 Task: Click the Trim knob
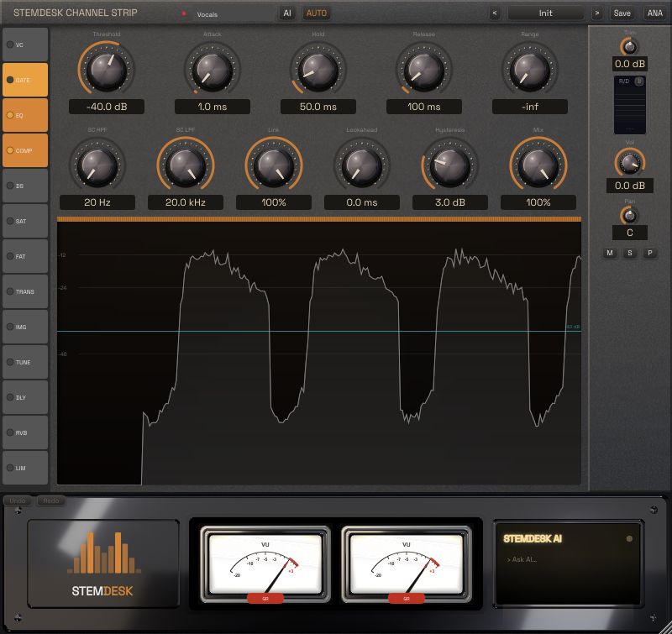(x=629, y=47)
